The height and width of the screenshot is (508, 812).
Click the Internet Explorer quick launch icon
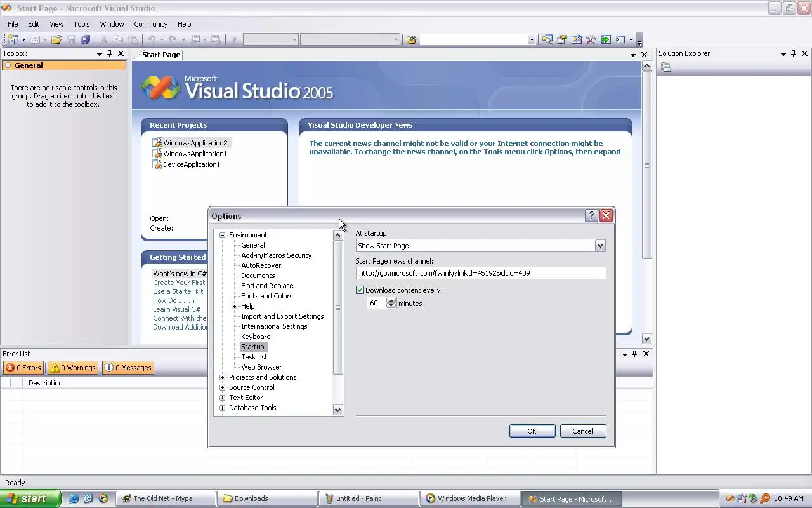pos(74,498)
